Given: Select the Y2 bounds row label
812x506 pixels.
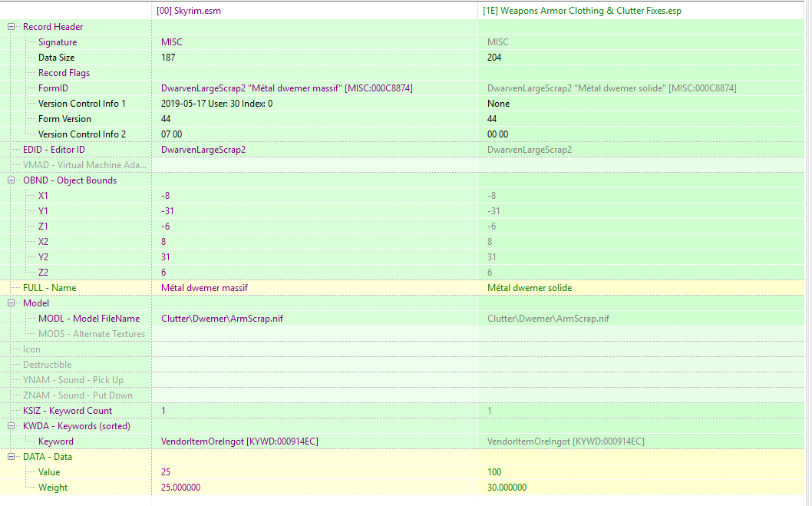Looking at the screenshot, I should [x=44, y=257].
